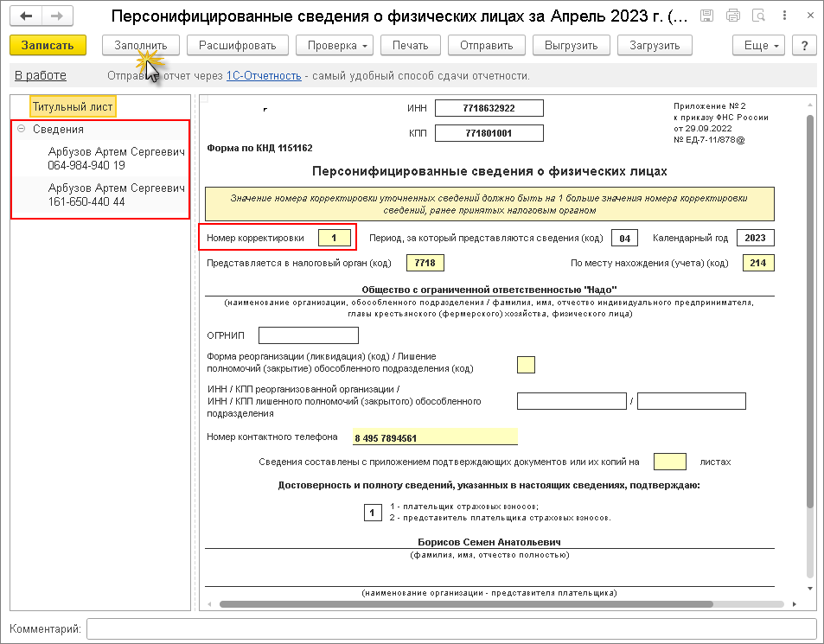Click the Расшифровать button
The width and height of the screenshot is (824, 644).
pos(238,46)
